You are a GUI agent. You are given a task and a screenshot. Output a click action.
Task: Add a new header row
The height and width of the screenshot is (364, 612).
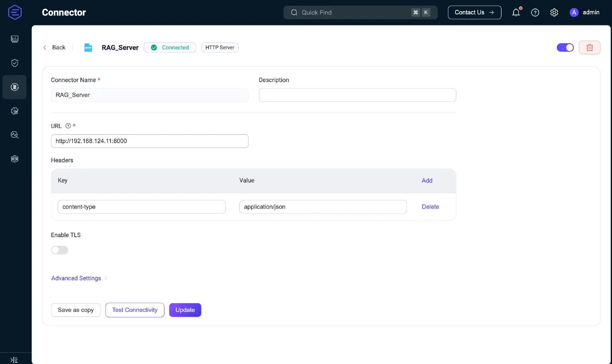[427, 180]
